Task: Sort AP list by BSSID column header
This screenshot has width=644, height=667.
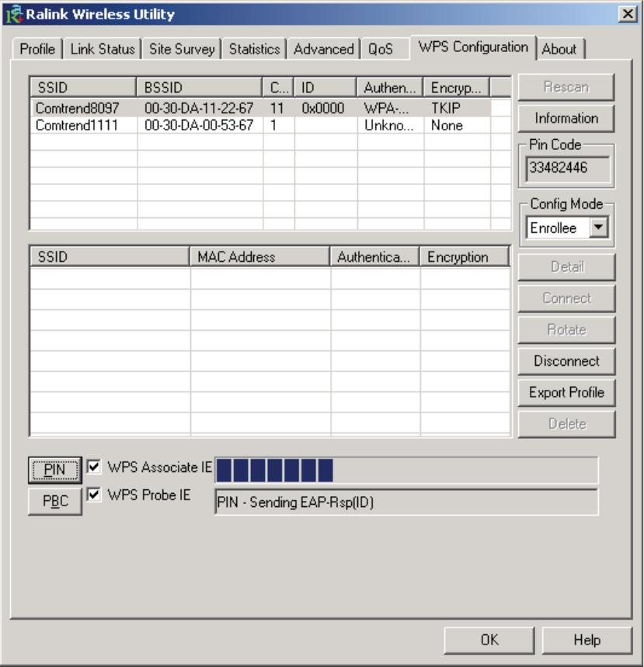Action: (x=199, y=87)
